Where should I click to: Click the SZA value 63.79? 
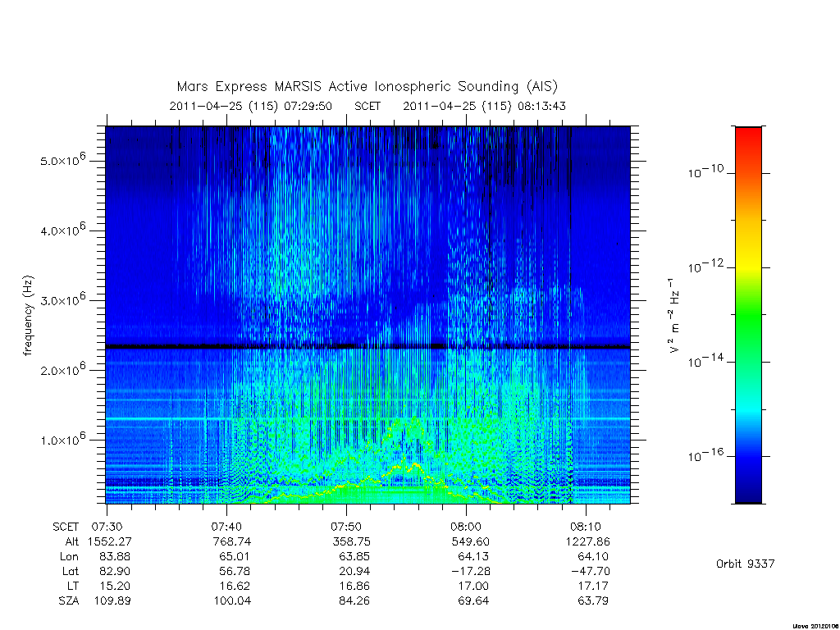pos(593,601)
